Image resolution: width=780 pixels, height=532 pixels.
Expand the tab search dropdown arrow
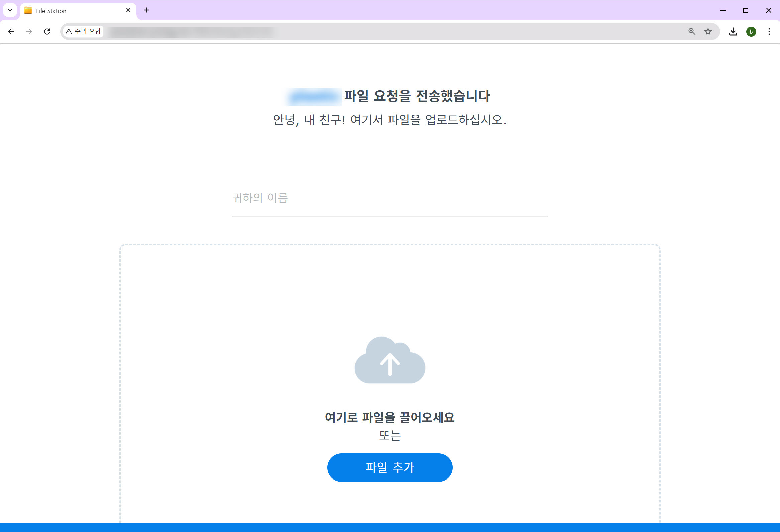click(10, 10)
